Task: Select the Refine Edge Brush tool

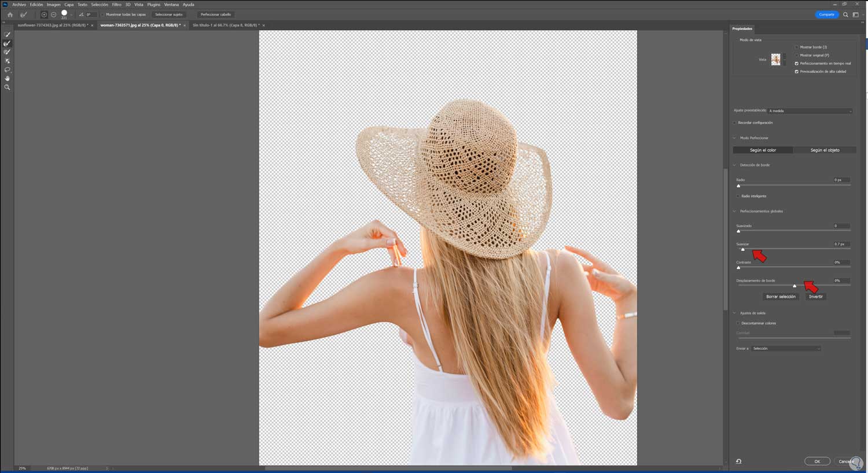Action: 7,43
